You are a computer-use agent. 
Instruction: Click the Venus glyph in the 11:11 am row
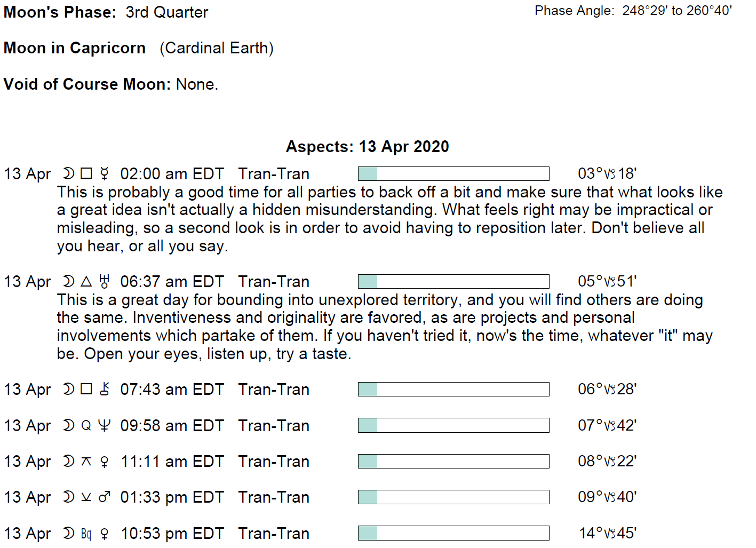pos(105,462)
